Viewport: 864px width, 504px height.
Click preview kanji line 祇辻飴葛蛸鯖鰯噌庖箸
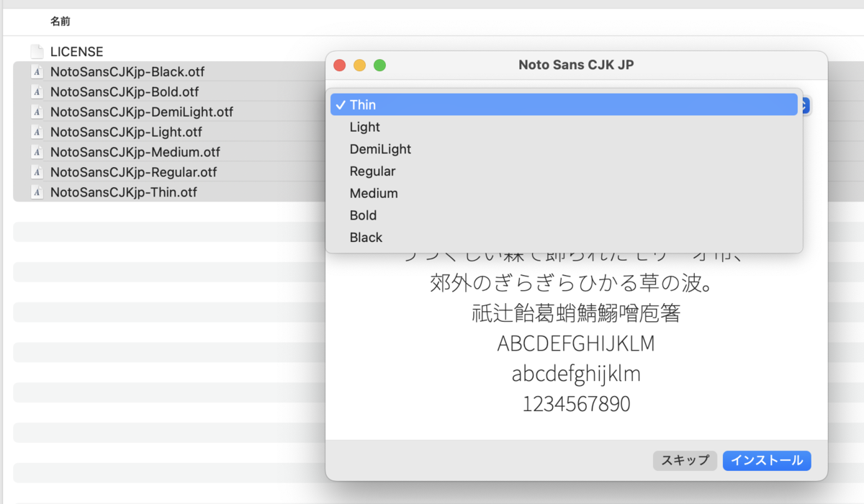pyautogui.click(x=576, y=314)
